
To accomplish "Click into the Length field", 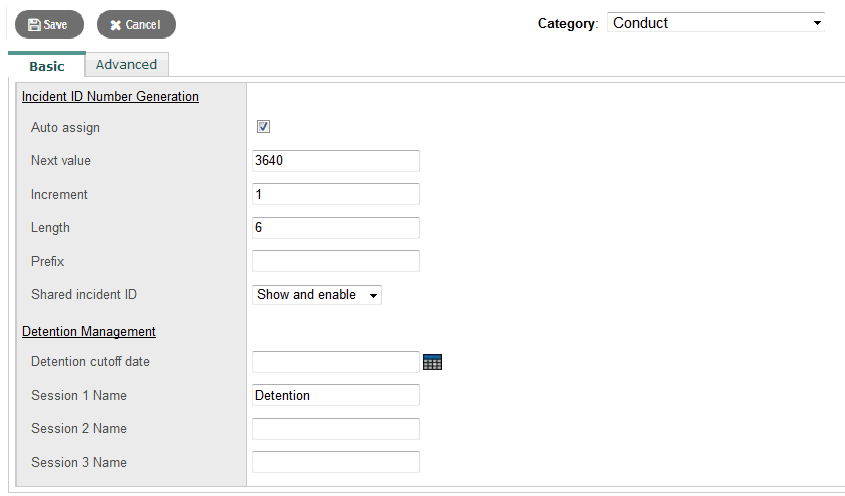I will coord(335,228).
